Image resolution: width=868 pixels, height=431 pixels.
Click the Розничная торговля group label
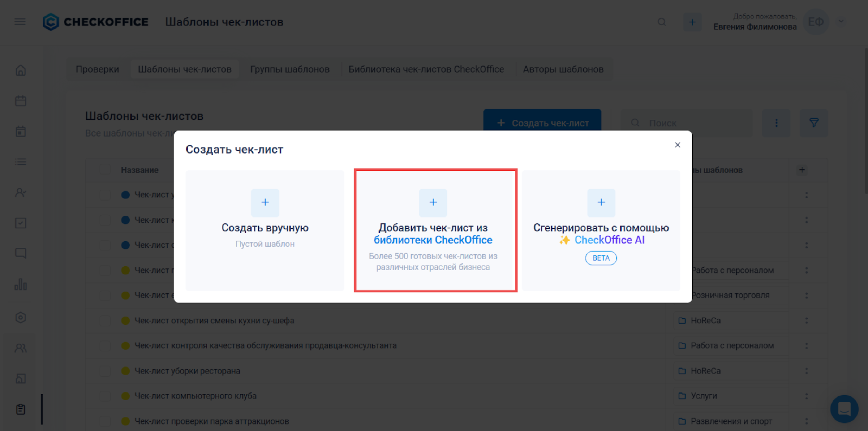point(731,295)
